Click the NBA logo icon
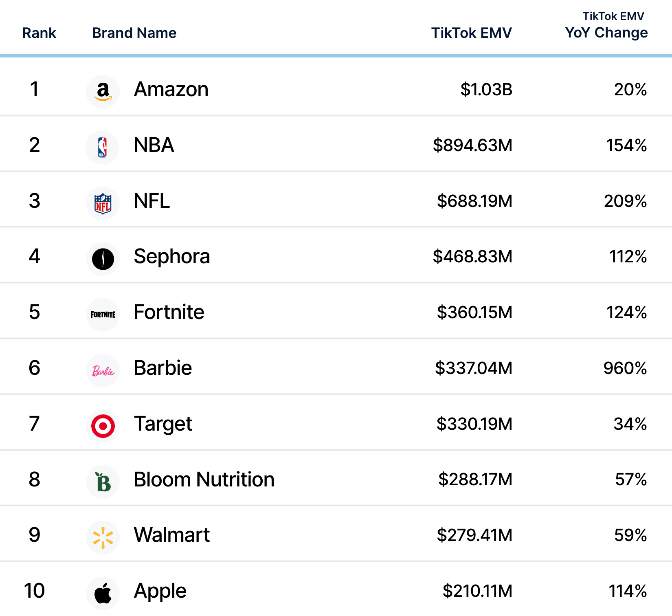 click(102, 147)
